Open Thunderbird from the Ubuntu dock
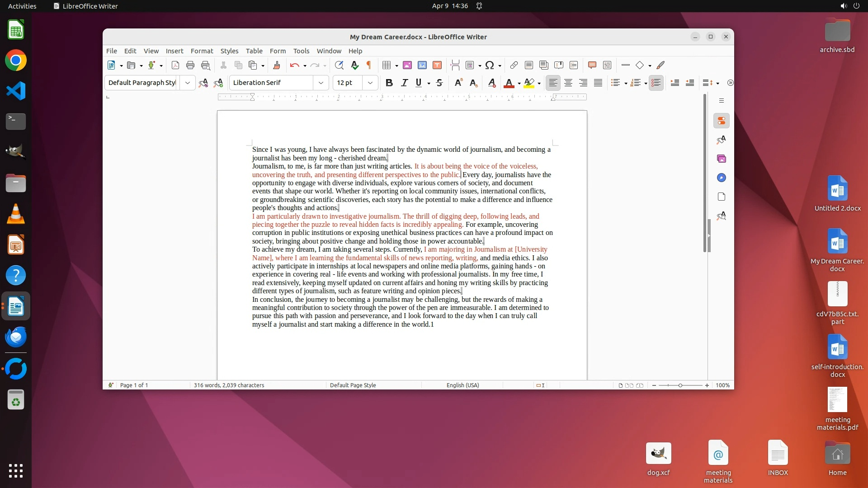Screen dimensions: 868x488 [16, 337]
